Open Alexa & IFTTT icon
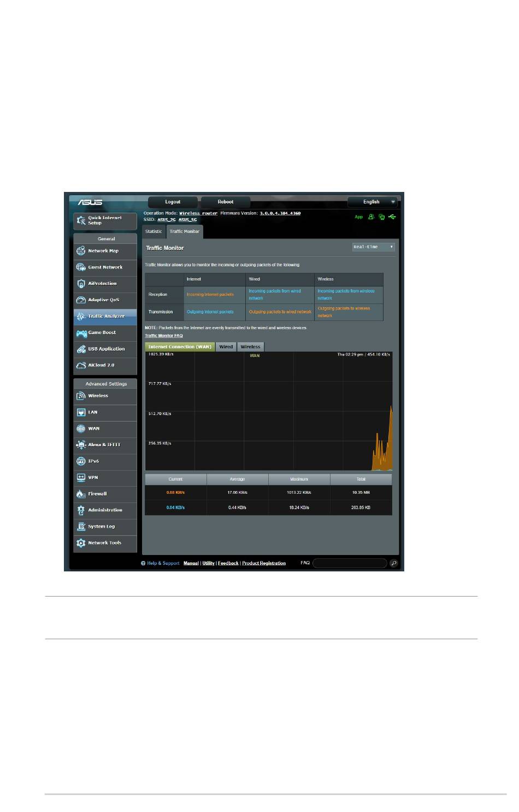The width and height of the screenshot is (519, 812). click(81, 445)
